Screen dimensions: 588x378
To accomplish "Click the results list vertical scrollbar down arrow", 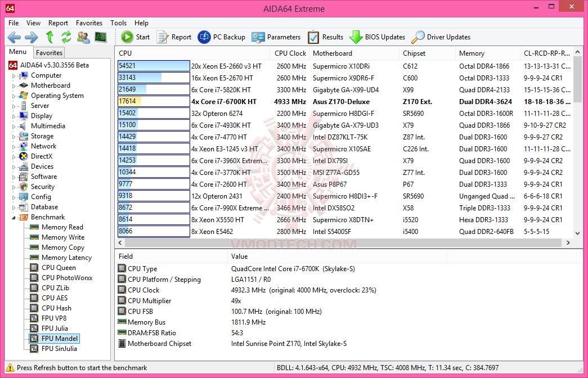I will click(578, 233).
